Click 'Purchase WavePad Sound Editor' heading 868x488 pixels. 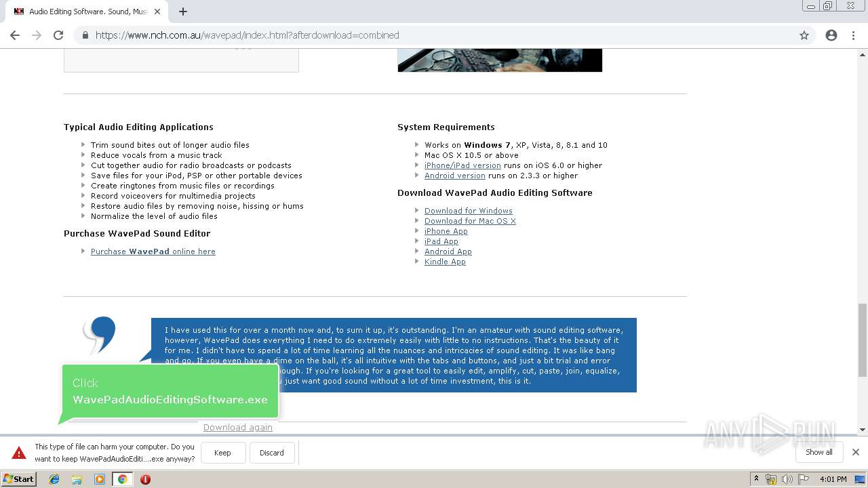[137, 233]
